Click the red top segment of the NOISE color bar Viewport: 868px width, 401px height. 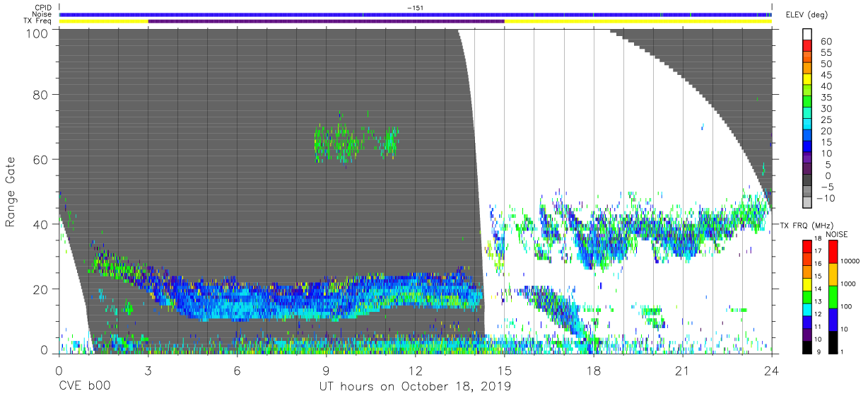tap(833, 252)
